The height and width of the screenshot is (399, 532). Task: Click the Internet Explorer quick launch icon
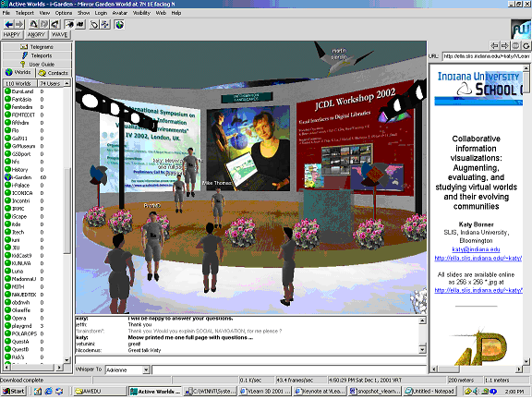(x=48, y=392)
